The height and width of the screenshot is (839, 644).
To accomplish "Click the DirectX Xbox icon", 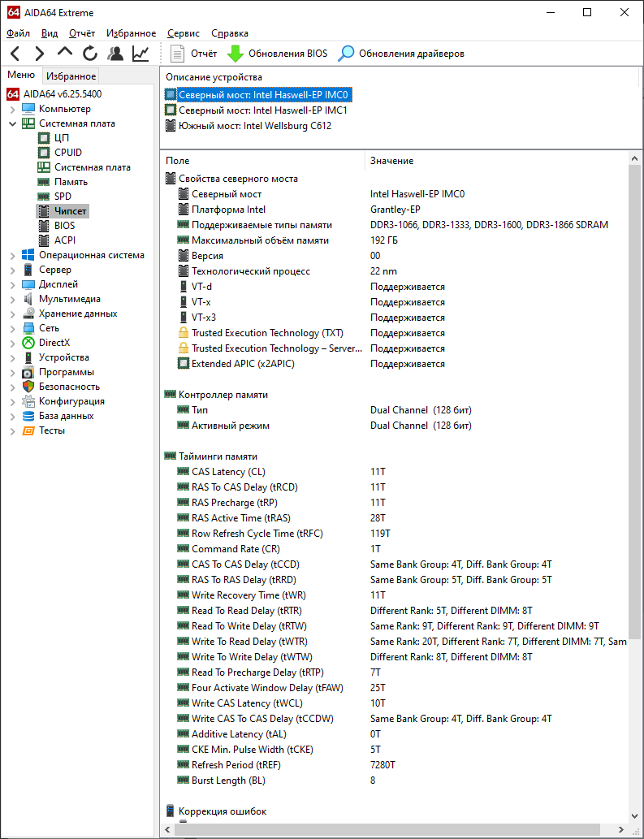I will pyautogui.click(x=28, y=343).
